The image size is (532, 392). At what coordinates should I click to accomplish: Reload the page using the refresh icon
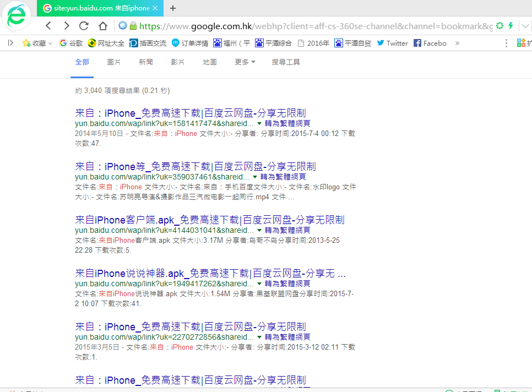coord(84,25)
